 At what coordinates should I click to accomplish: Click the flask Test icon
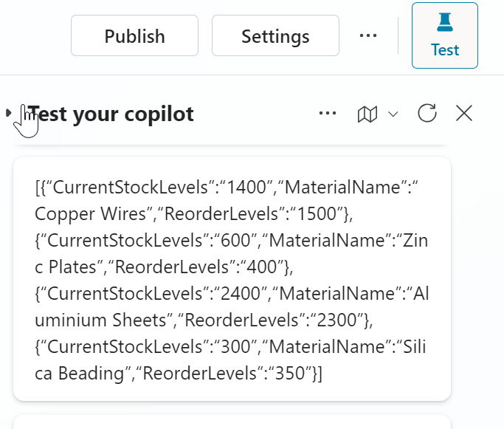[444, 24]
